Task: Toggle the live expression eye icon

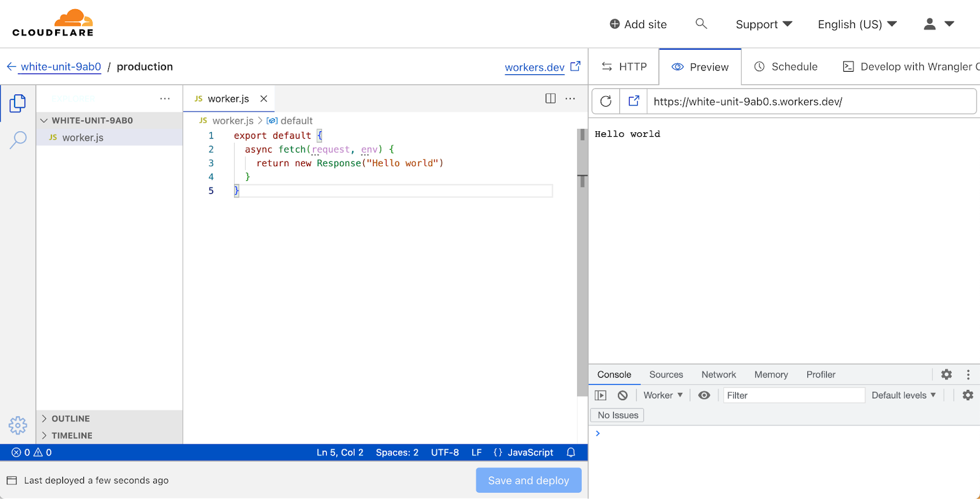Action: pos(704,395)
